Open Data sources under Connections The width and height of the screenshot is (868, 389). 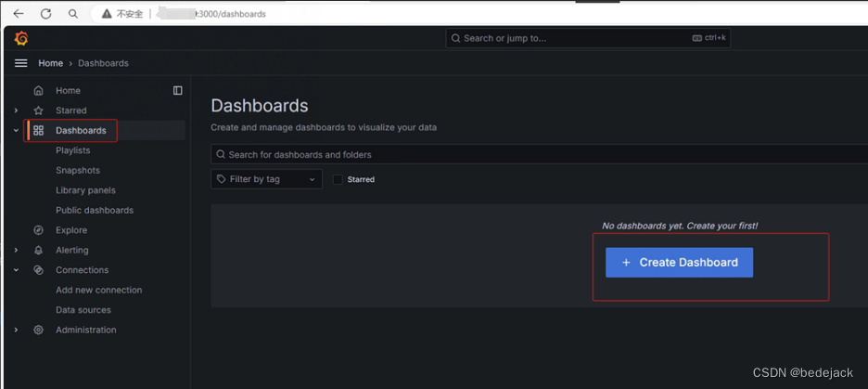pos(83,310)
